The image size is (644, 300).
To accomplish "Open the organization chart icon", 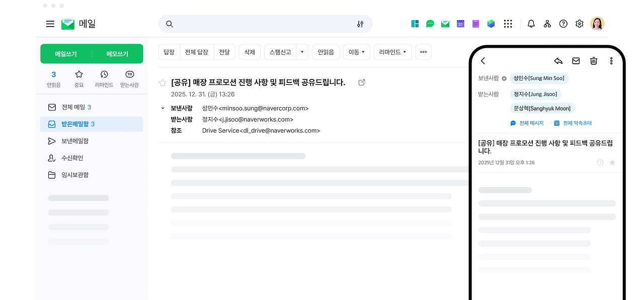I will (x=547, y=24).
